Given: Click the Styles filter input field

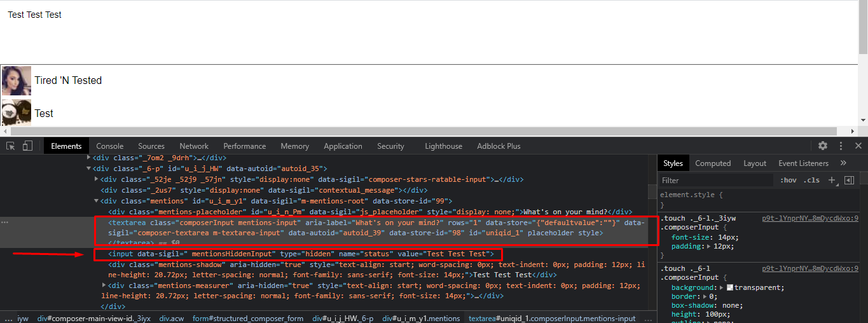Looking at the screenshot, I should (715, 181).
